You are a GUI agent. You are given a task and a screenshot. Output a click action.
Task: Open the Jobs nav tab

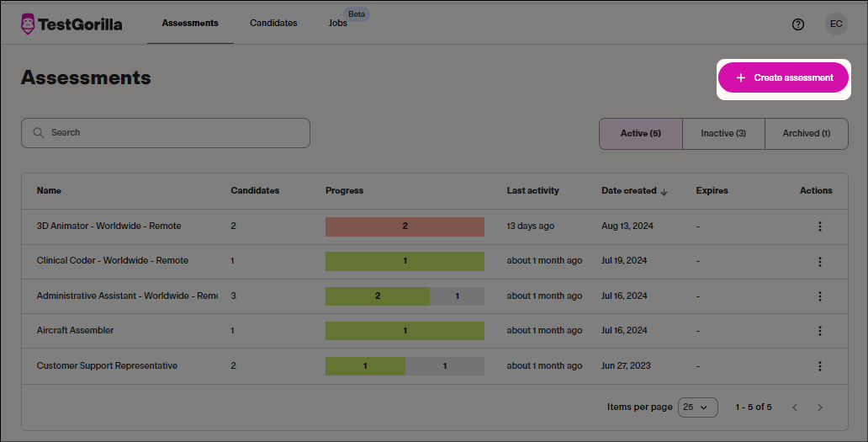337,24
